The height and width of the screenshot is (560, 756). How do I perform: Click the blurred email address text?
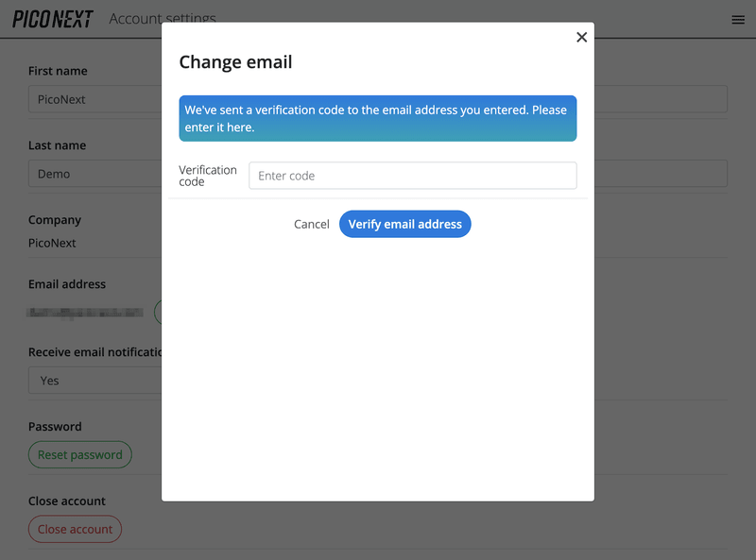tap(85, 312)
